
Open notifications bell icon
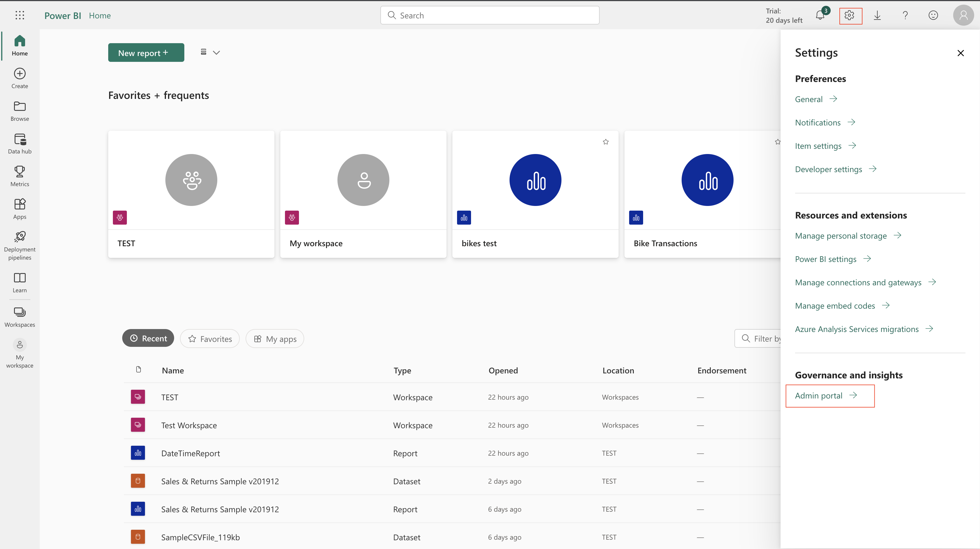(x=820, y=15)
